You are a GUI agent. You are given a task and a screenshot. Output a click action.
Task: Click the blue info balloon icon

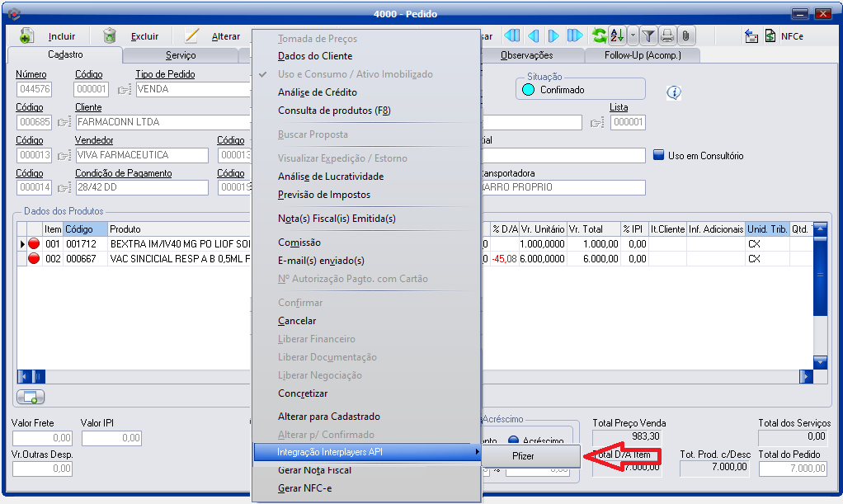pyautogui.click(x=674, y=92)
